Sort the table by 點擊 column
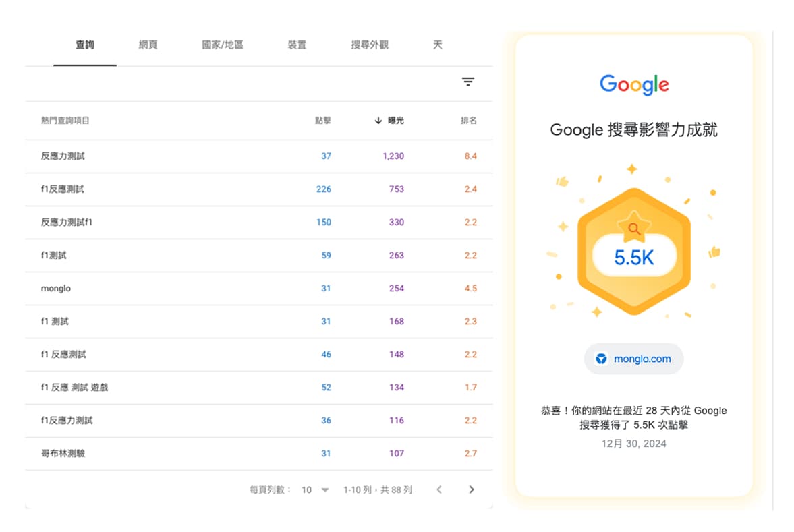Viewport: 794px width, 532px height. (x=322, y=121)
